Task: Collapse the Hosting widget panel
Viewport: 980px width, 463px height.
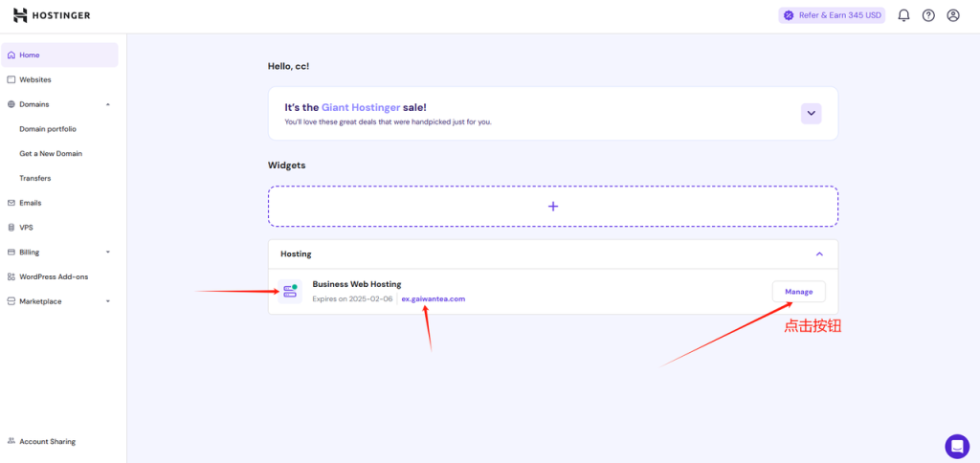Action: click(x=819, y=254)
